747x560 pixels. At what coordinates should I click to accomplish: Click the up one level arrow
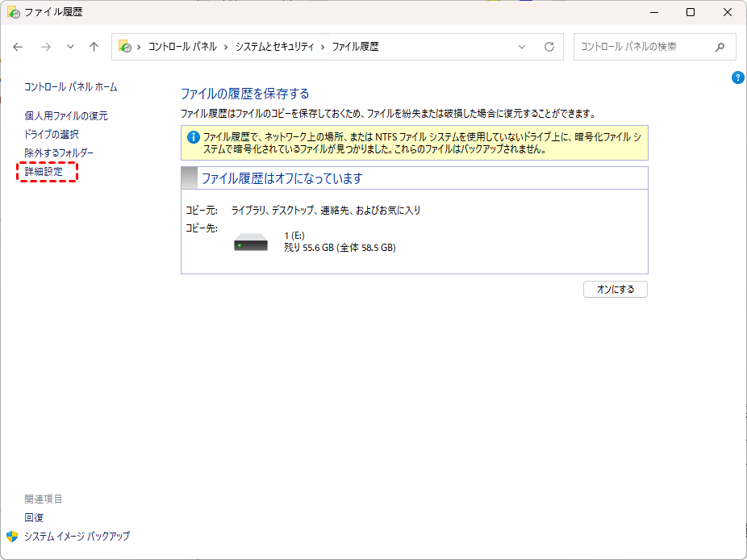[x=94, y=47]
